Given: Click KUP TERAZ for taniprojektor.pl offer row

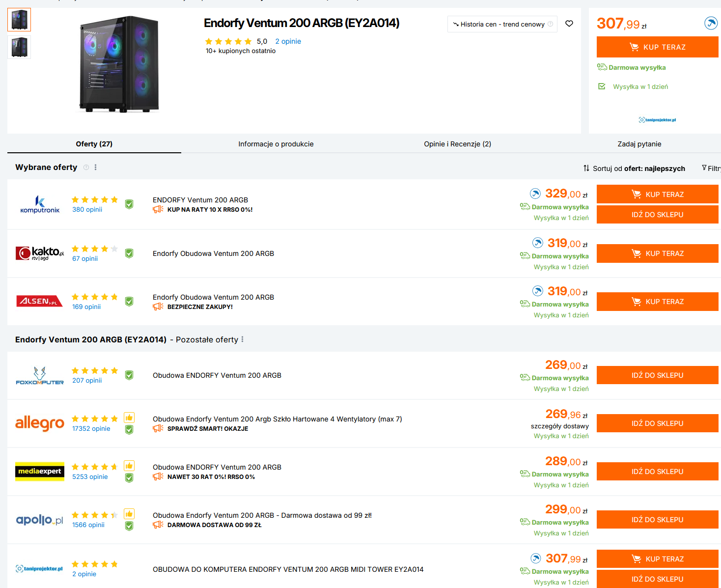Looking at the screenshot, I should tap(658, 559).
